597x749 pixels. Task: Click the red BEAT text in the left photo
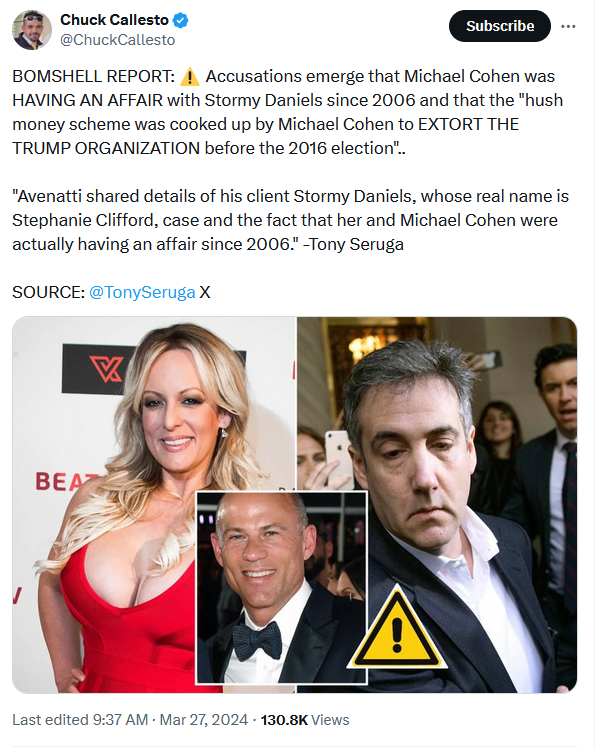coord(67,482)
